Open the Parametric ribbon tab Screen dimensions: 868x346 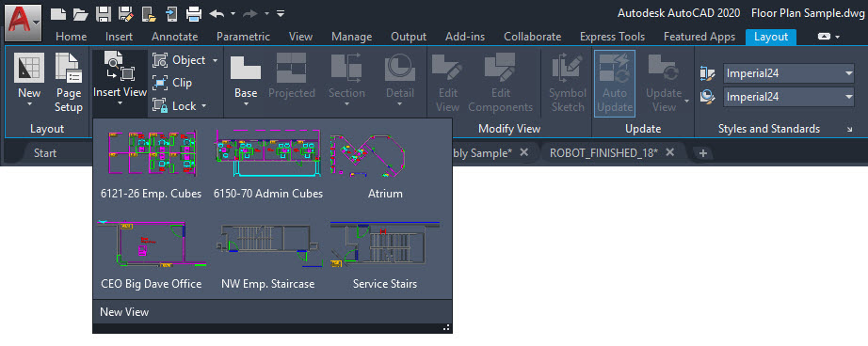point(244,37)
